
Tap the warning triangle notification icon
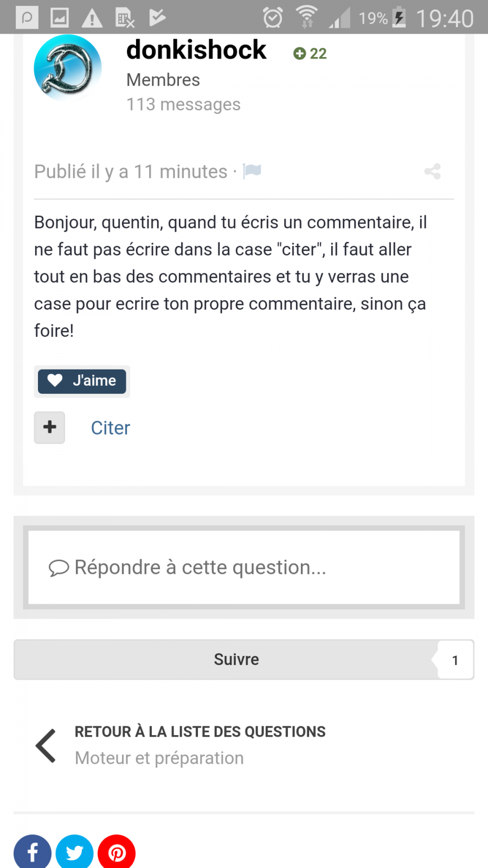(x=92, y=18)
